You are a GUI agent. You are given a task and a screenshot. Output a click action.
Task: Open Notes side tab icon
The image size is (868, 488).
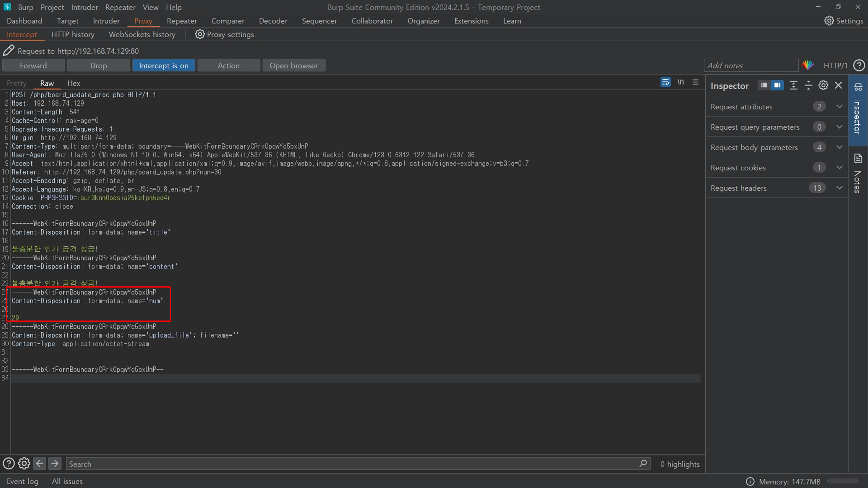point(858,158)
